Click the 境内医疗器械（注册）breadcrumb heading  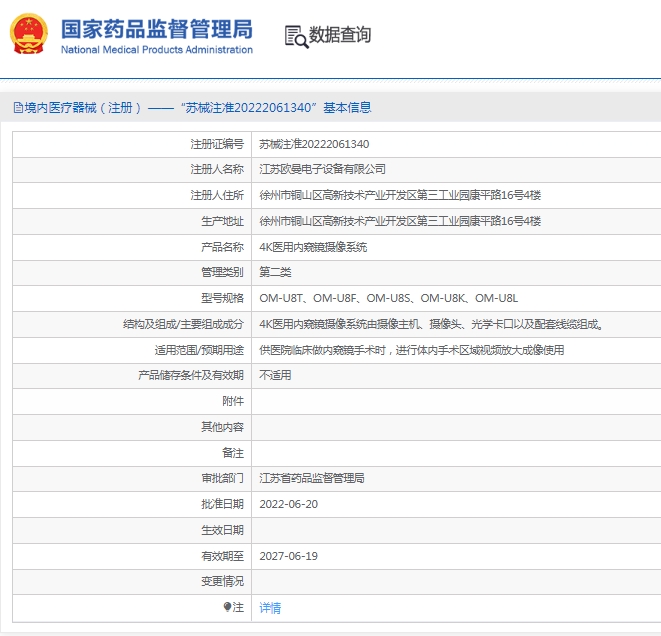(x=83, y=108)
